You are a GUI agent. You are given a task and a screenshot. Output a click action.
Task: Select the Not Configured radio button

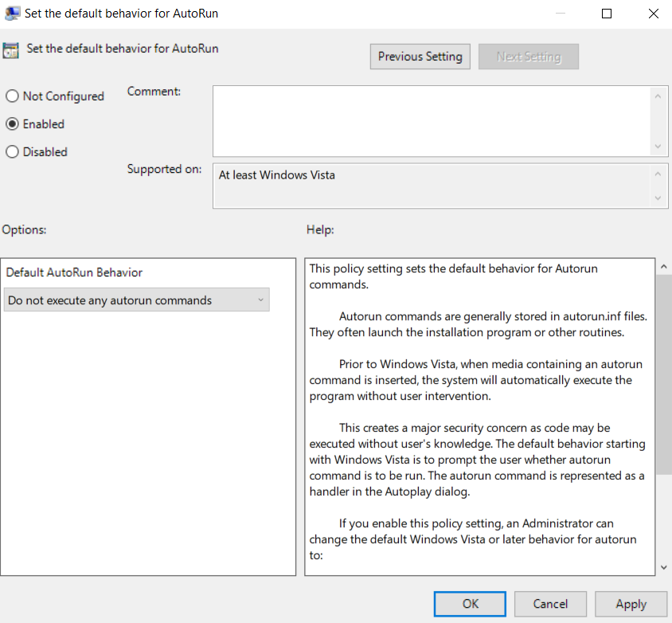13,96
